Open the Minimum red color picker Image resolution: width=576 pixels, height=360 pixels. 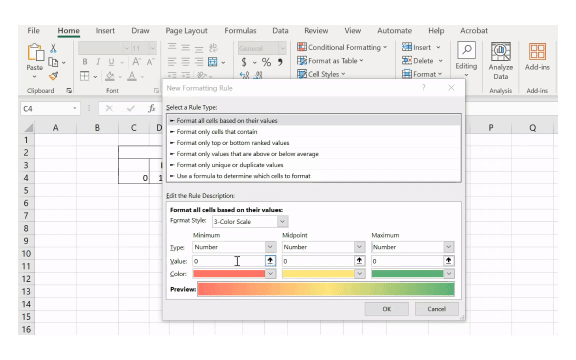coord(270,274)
